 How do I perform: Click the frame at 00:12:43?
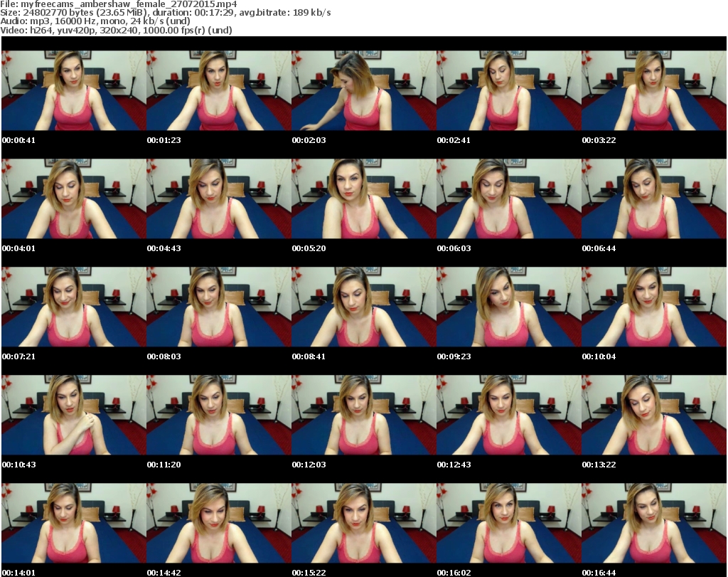(509, 415)
